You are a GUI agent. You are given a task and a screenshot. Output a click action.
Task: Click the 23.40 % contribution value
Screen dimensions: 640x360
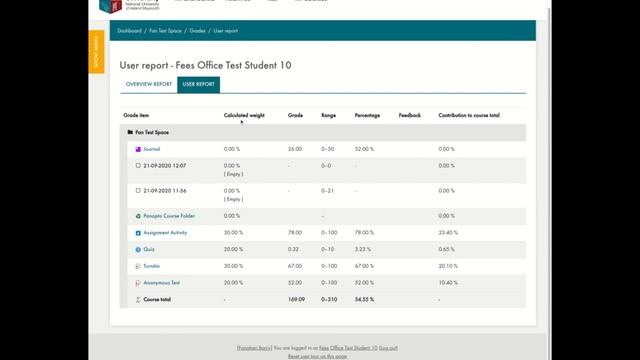[448, 233]
